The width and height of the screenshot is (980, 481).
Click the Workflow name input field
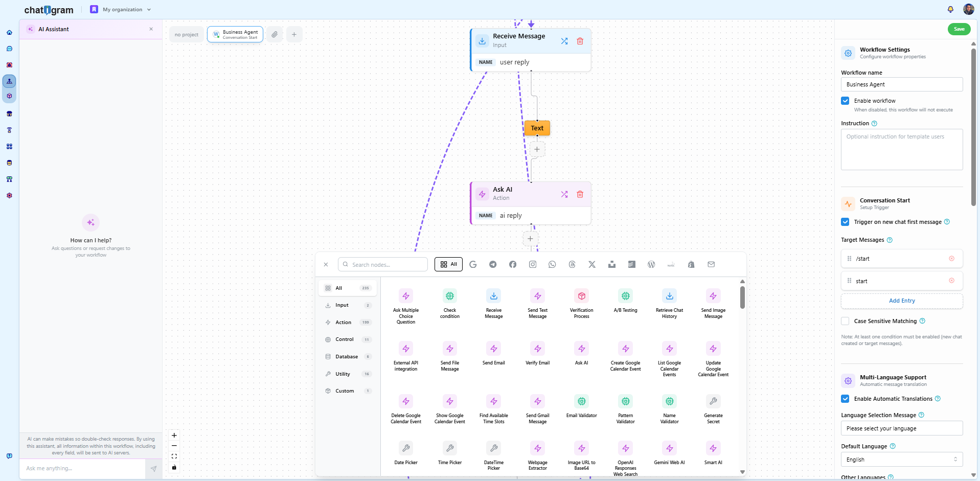[x=902, y=84]
